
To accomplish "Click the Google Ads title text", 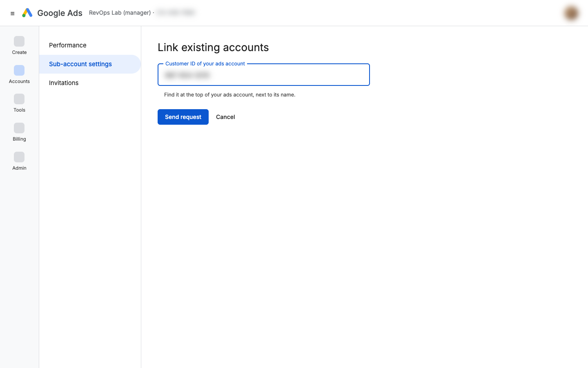I will coord(60,13).
